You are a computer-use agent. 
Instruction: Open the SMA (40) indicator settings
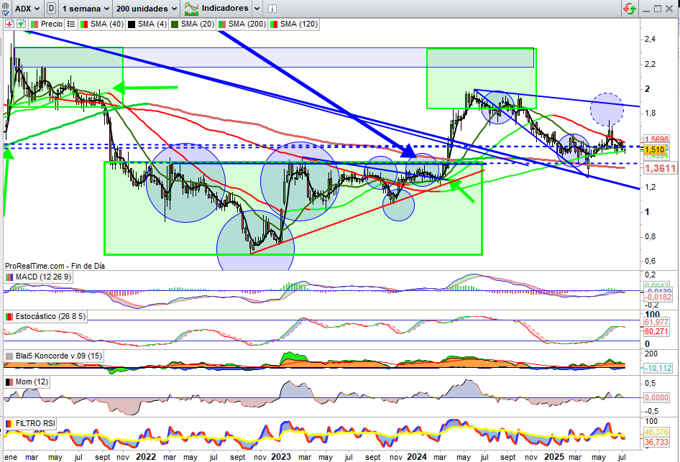(x=107, y=24)
